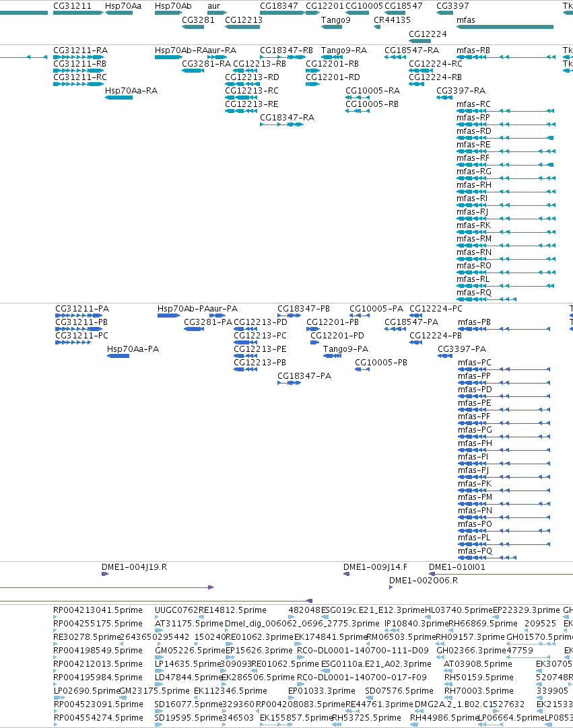Image resolution: width=573 pixels, height=728 pixels.
Task: Select protein CG31211-PB
Action: point(79,329)
